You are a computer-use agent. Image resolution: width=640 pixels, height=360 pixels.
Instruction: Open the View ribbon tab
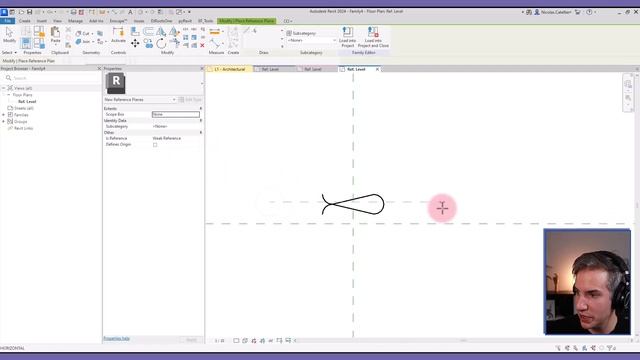58,21
